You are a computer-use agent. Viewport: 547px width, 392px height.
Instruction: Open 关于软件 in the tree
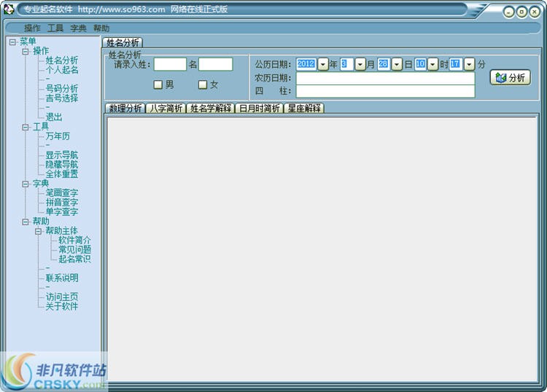click(x=62, y=306)
